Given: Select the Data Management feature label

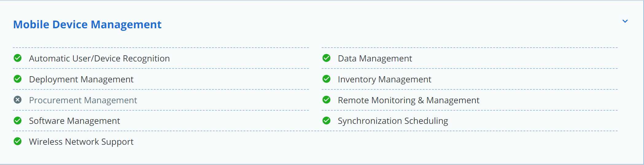Looking at the screenshot, I should [x=375, y=58].
